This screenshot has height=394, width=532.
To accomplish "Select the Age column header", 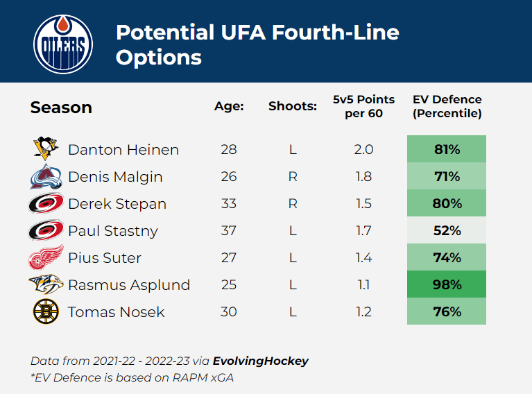I will (229, 107).
